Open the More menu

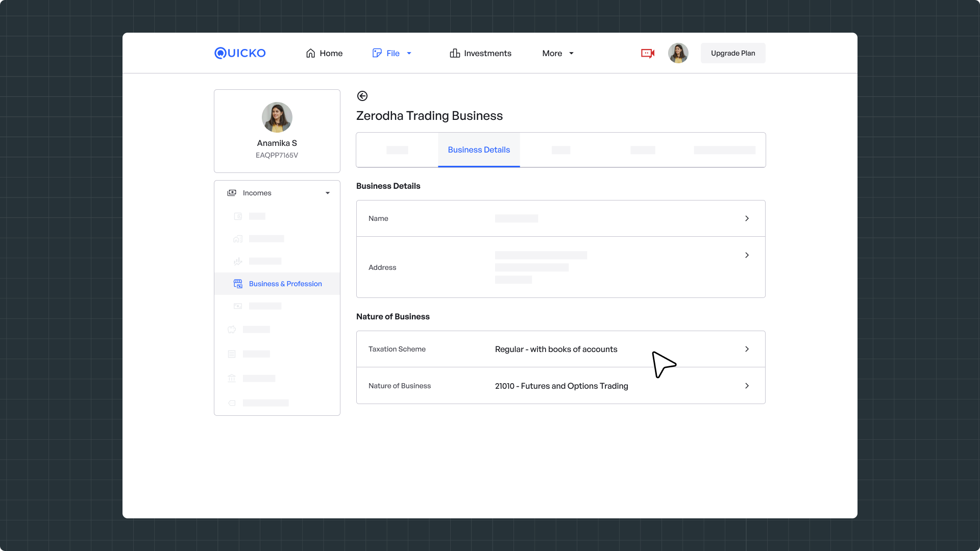[x=558, y=53]
